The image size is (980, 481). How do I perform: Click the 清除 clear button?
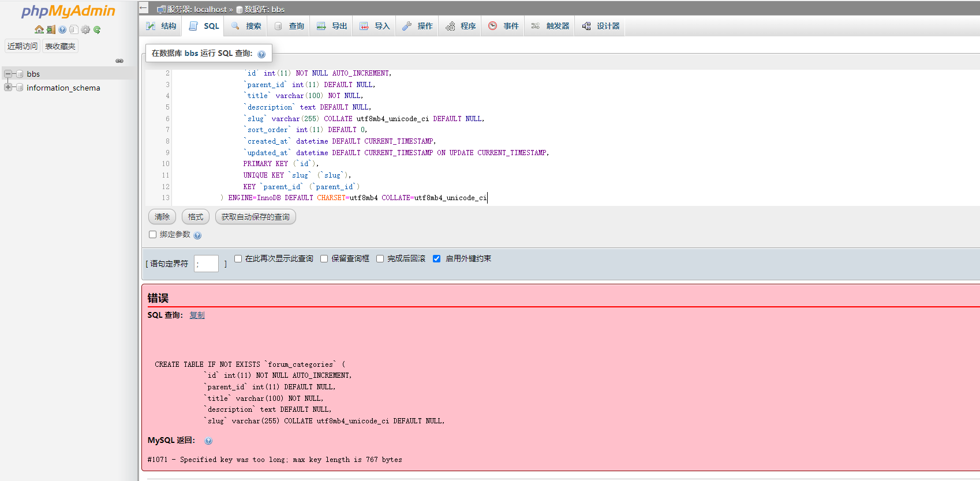tap(162, 217)
